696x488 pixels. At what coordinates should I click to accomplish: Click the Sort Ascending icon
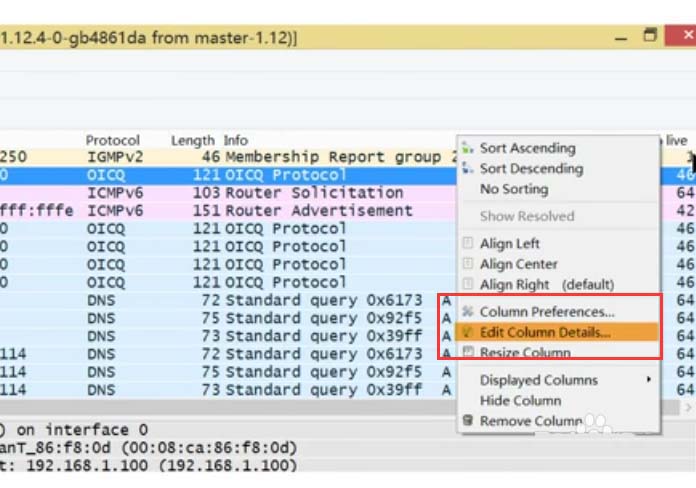(467, 148)
